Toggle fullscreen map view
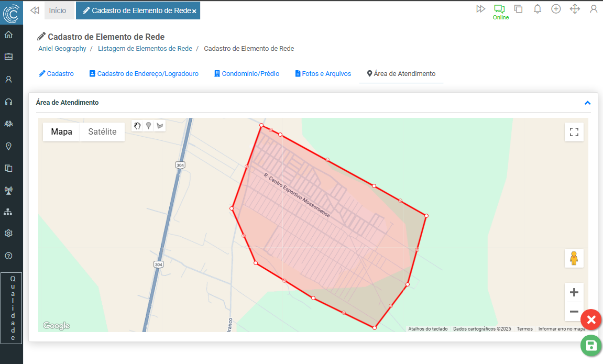603x364 pixels. [x=574, y=132]
